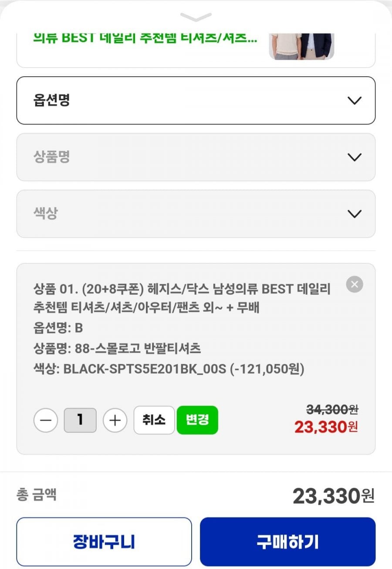The height and width of the screenshot is (569, 392).
Task: Add to cart with 장바구니 button
Action: pyautogui.click(x=104, y=542)
